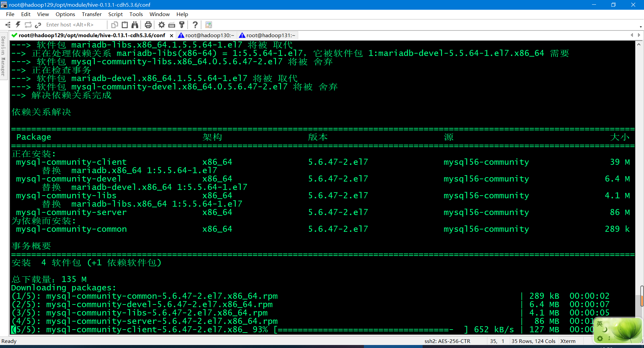This screenshot has height=348, width=644.
Task: Click mysql-community-server in the package table
Action: pos(71,212)
